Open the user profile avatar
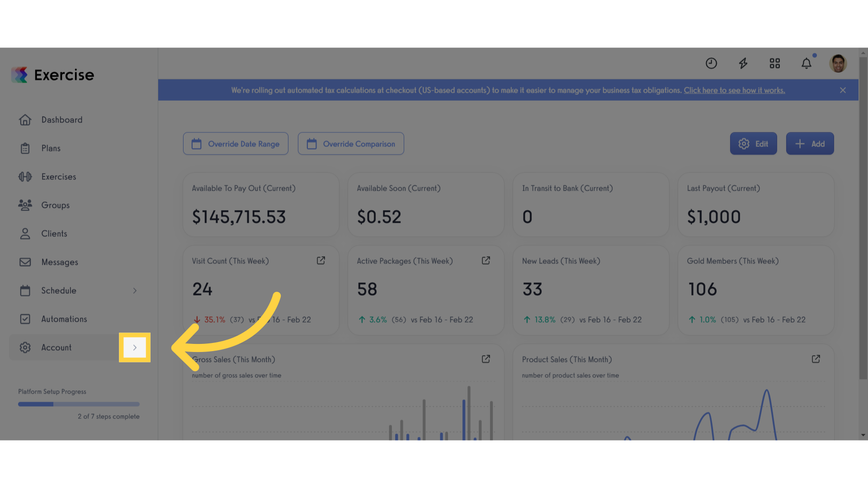868x488 pixels. point(838,63)
